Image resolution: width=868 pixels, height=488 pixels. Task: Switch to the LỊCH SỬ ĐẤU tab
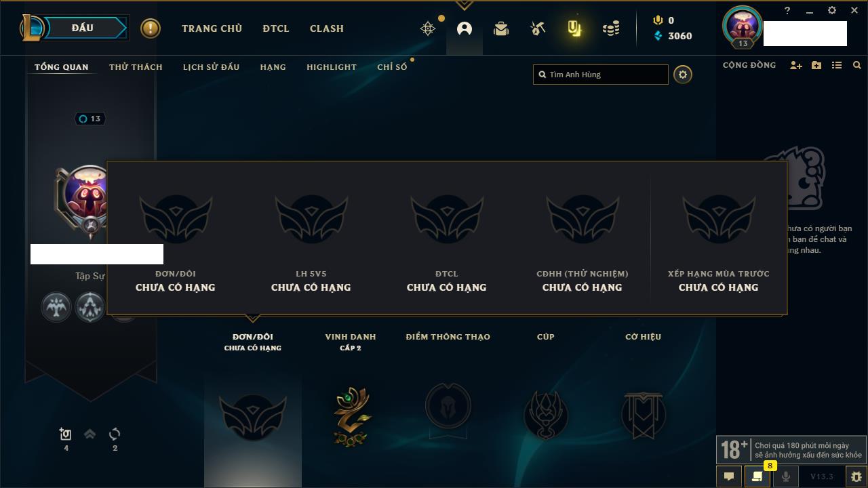tap(211, 67)
